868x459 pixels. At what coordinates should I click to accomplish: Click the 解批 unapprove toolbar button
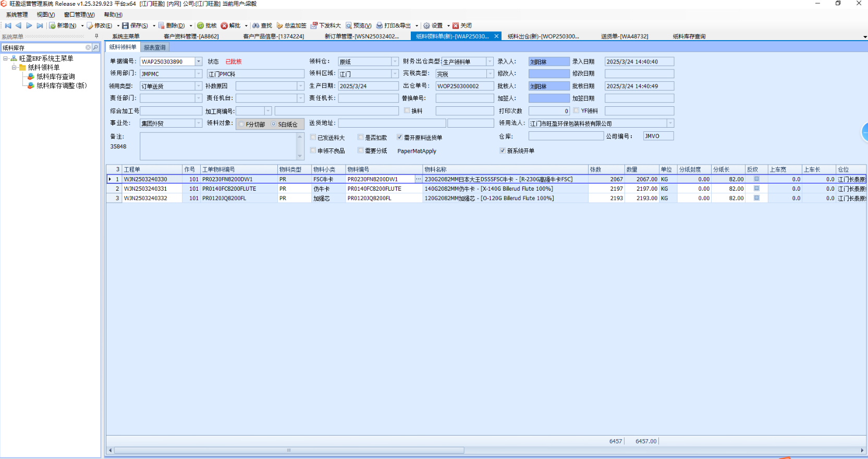[230, 26]
